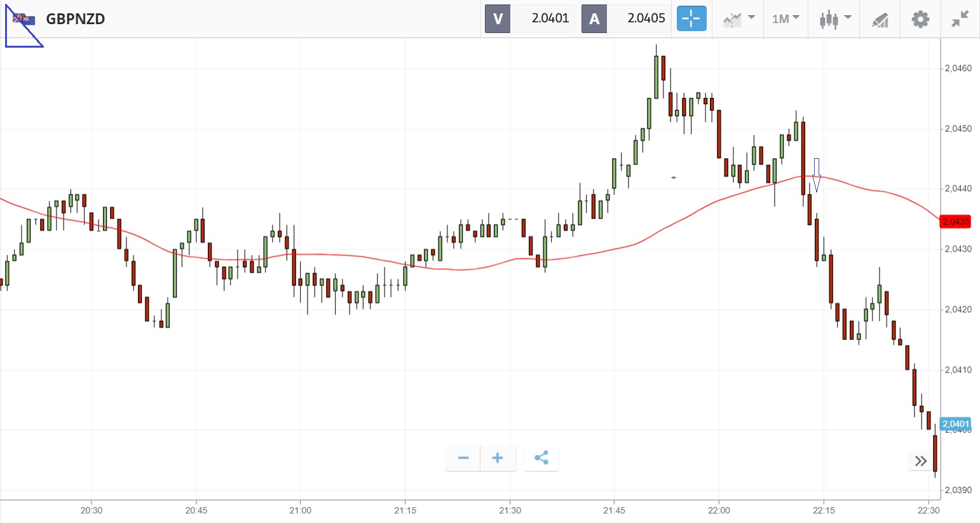Click the A buy button
The height and width of the screenshot is (523, 980).
594,19
